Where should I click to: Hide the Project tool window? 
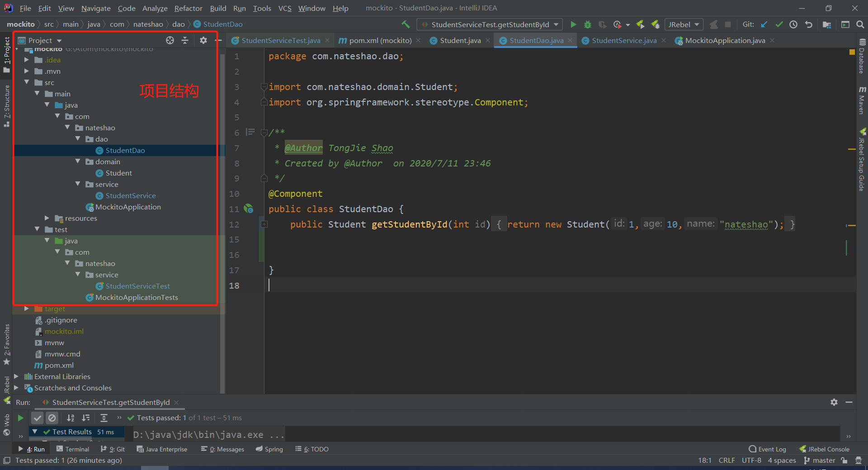pyautogui.click(x=218, y=40)
